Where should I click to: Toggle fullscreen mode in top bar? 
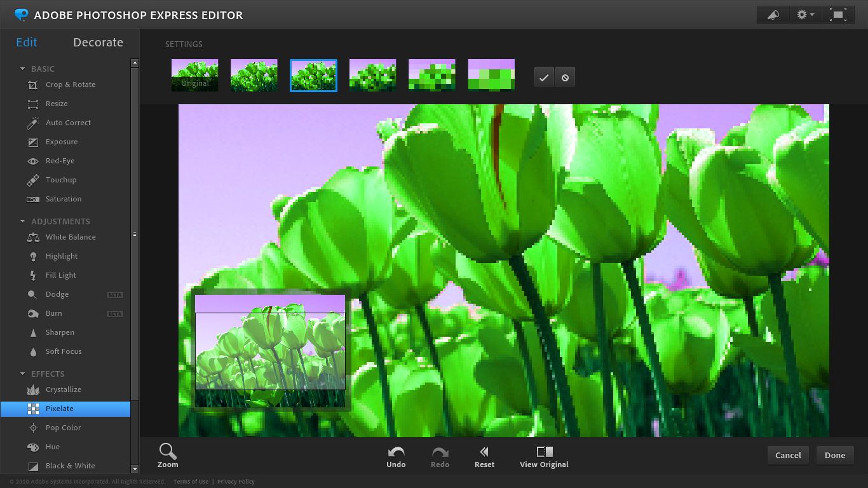[838, 15]
